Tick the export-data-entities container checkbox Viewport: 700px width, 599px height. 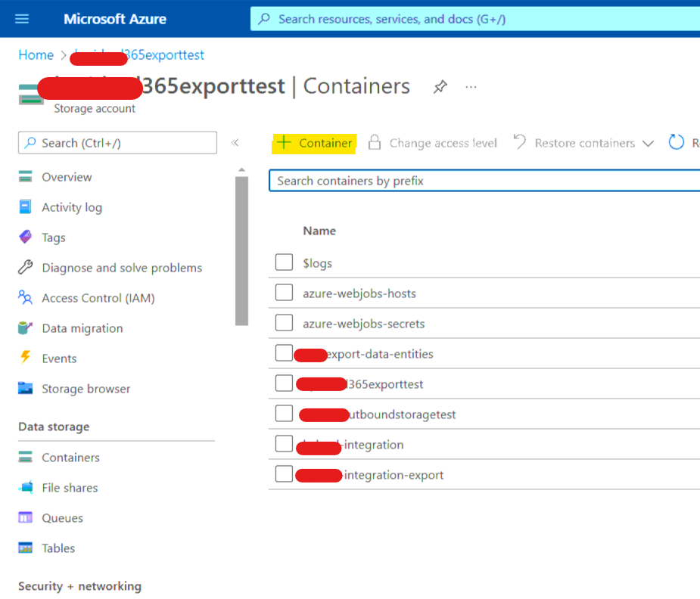284,352
